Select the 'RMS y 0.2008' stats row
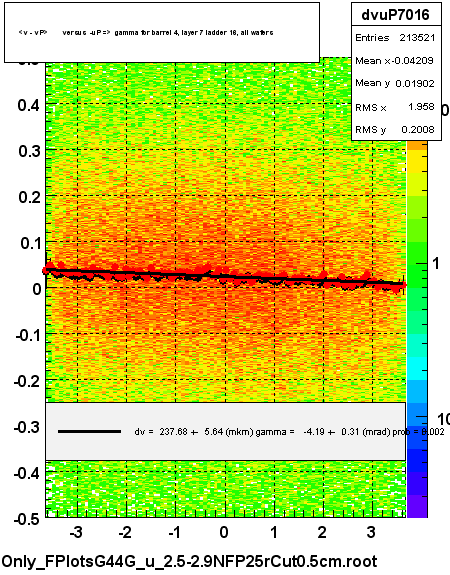The height and width of the screenshot is (575, 450). (x=395, y=129)
